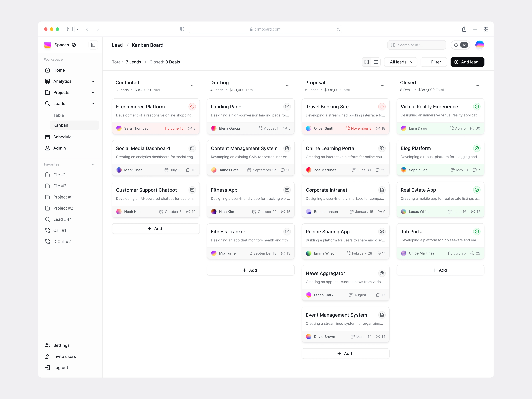Viewport: 532px width, 399px height.
Task: Click the green check icon on Blog Platform
Action: [x=477, y=148]
